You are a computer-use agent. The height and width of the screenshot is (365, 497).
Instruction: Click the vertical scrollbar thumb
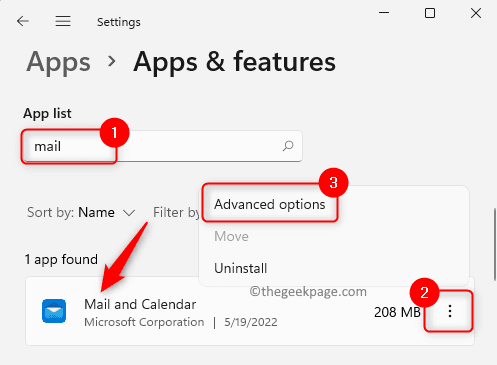[x=495, y=245]
